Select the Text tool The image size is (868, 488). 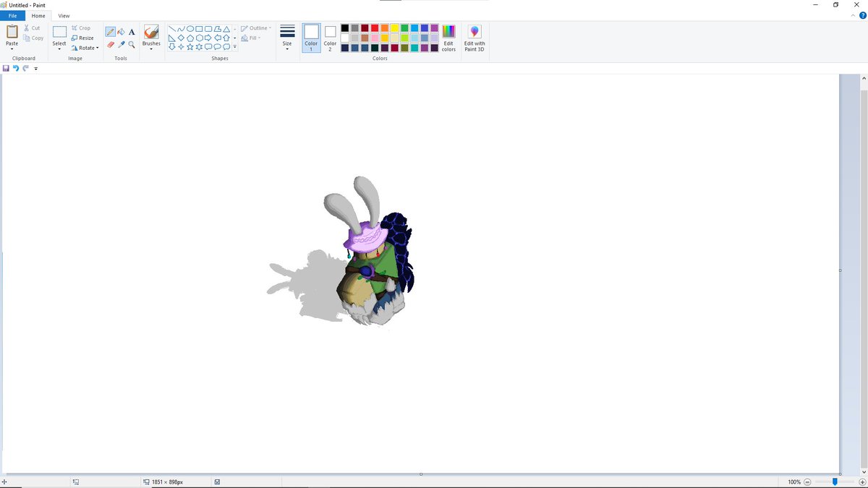click(x=132, y=32)
